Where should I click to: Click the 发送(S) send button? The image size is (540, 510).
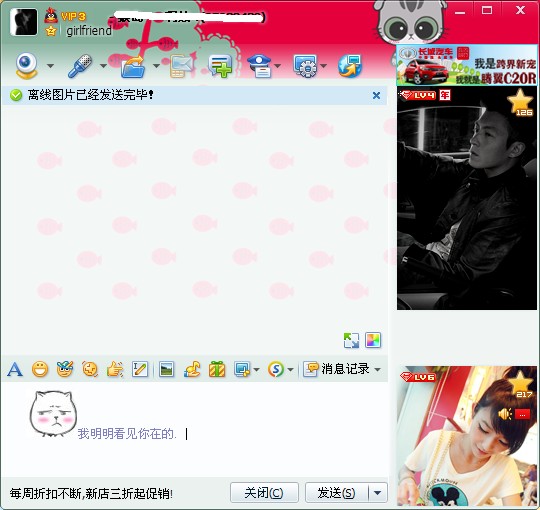[336, 493]
